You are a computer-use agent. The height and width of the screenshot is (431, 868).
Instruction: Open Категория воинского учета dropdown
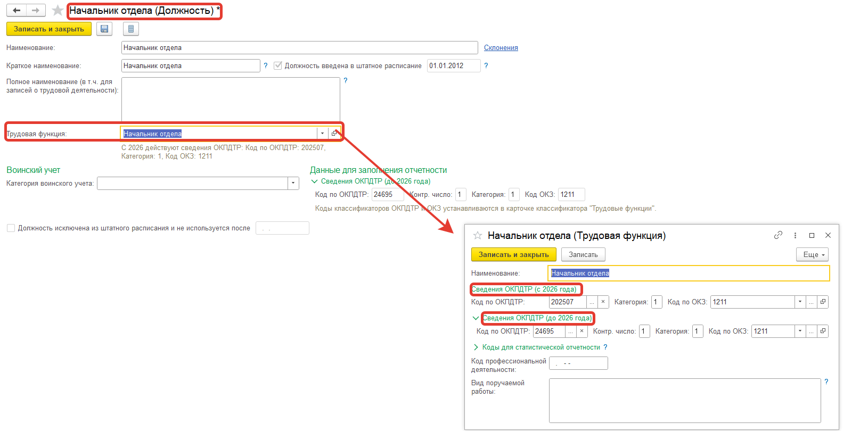click(293, 184)
